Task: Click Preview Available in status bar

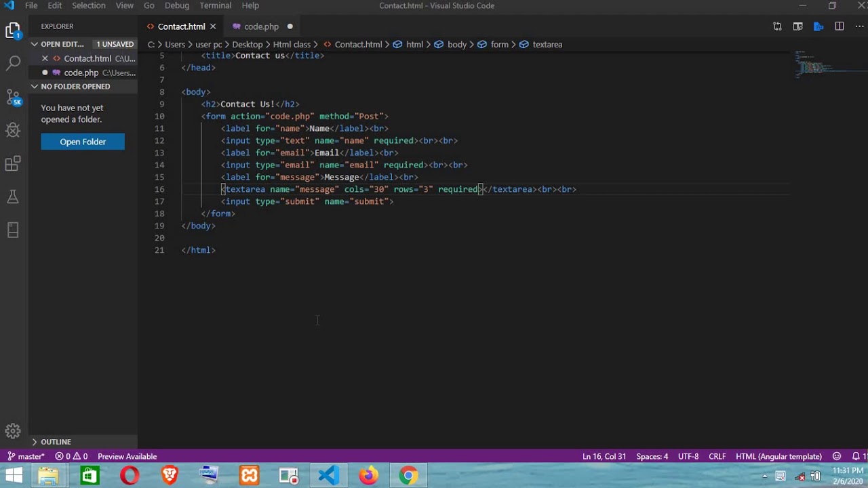Action: (127, 456)
